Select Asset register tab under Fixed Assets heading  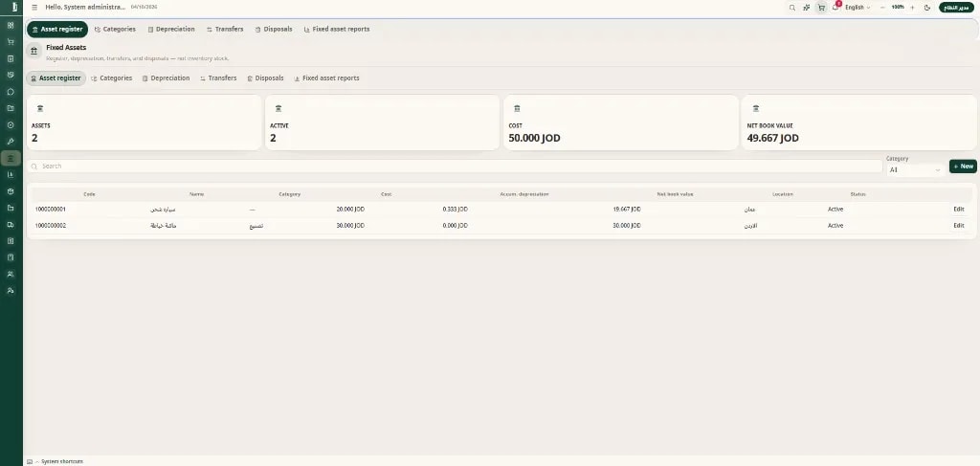[56, 78]
